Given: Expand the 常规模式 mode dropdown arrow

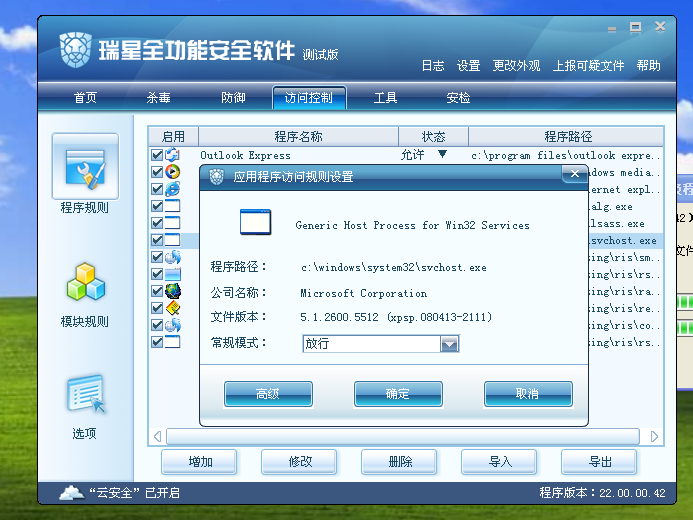Looking at the screenshot, I should (x=449, y=344).
